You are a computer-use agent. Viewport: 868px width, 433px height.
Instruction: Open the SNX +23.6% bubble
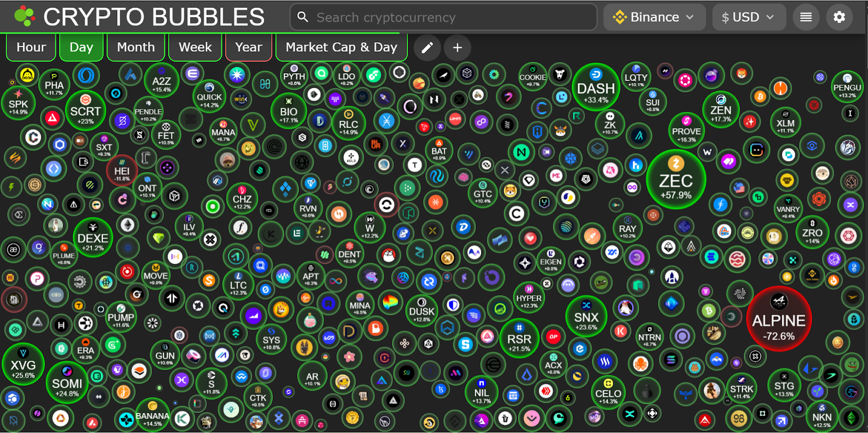click(586, 317)
